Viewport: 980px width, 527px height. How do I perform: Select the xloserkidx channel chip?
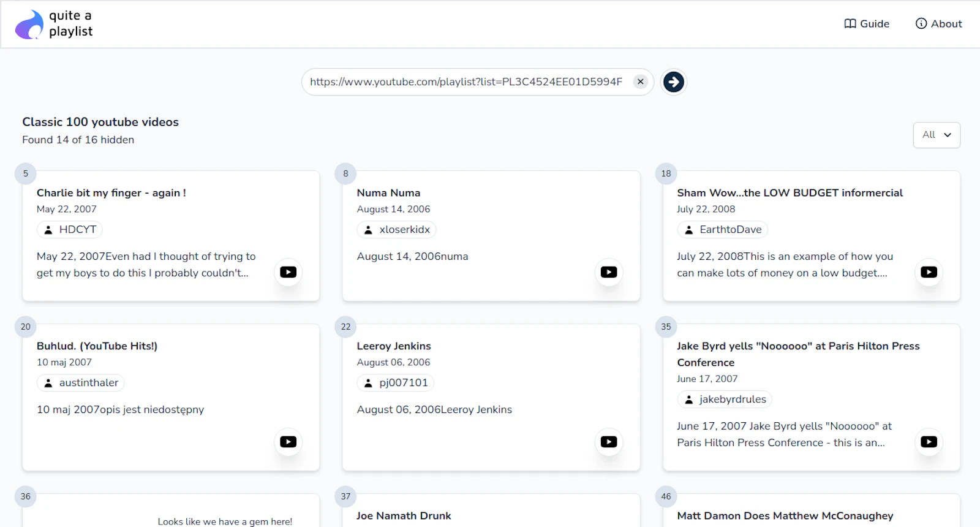pos(396,230)
